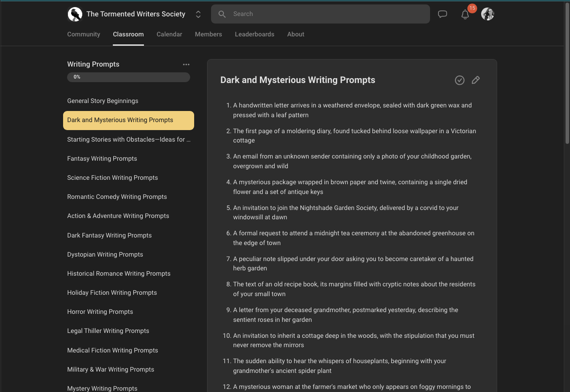Click the 0% course progress bar
The height and width of the screenshot is (392, 570).
[x=128, y=77]
